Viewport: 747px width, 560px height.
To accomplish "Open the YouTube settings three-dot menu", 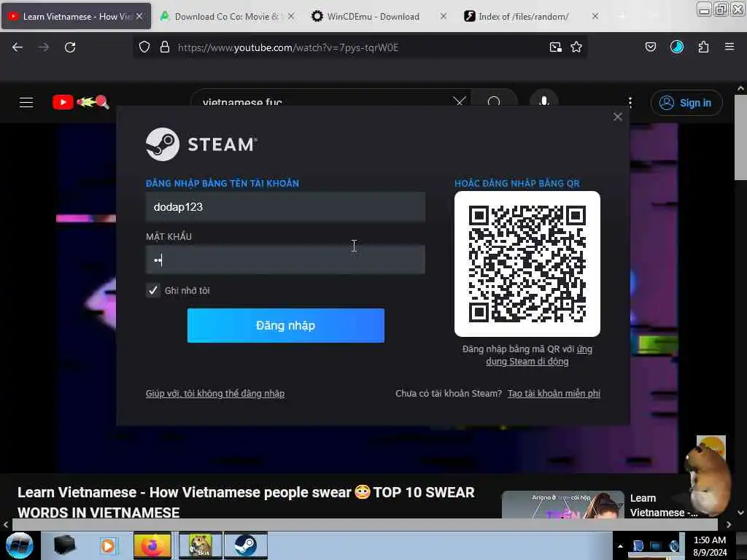I will tap(630, 102).
